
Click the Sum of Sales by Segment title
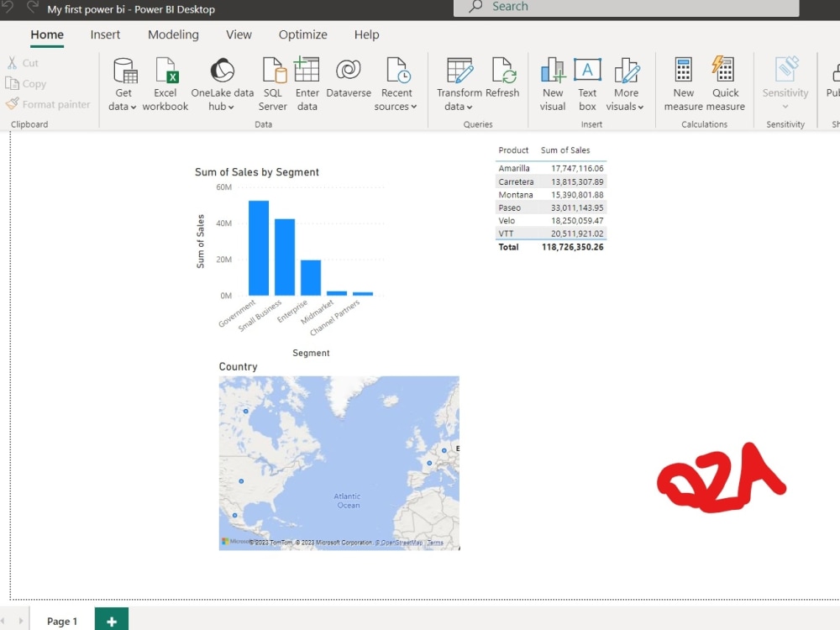[x=256, y=172]
